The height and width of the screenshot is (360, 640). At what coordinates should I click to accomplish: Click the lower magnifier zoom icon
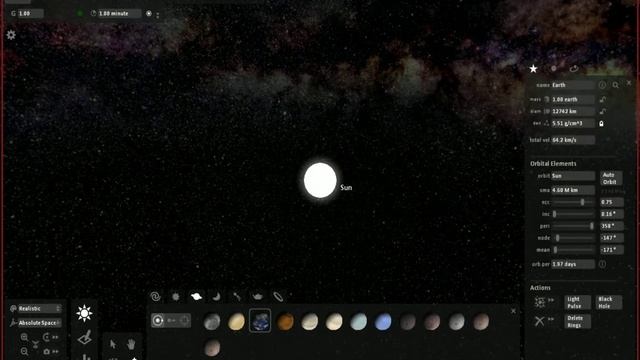(x=24, y=351)
